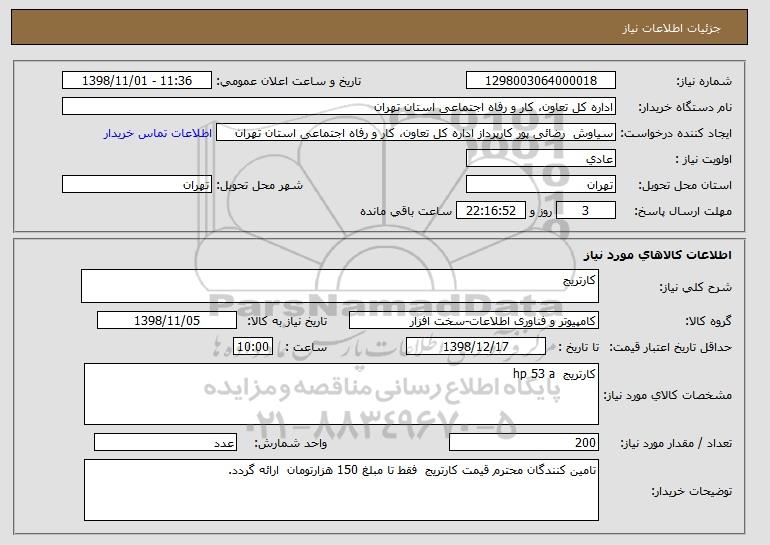Click the label نام دستگاه خریدار
This screenshot has height=545, width=770.
[685, 107]
